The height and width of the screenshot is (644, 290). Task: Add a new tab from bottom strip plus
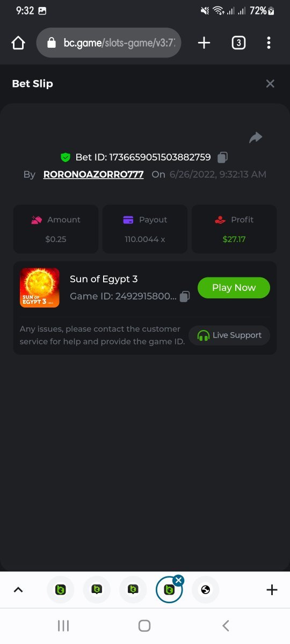point(272,590)
